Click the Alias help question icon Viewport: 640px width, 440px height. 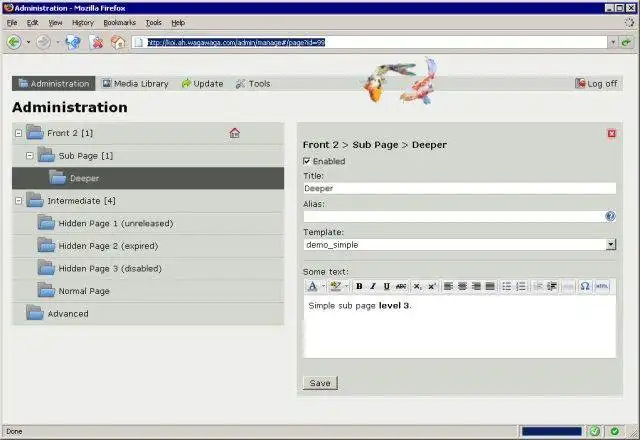tap(610, 216)
